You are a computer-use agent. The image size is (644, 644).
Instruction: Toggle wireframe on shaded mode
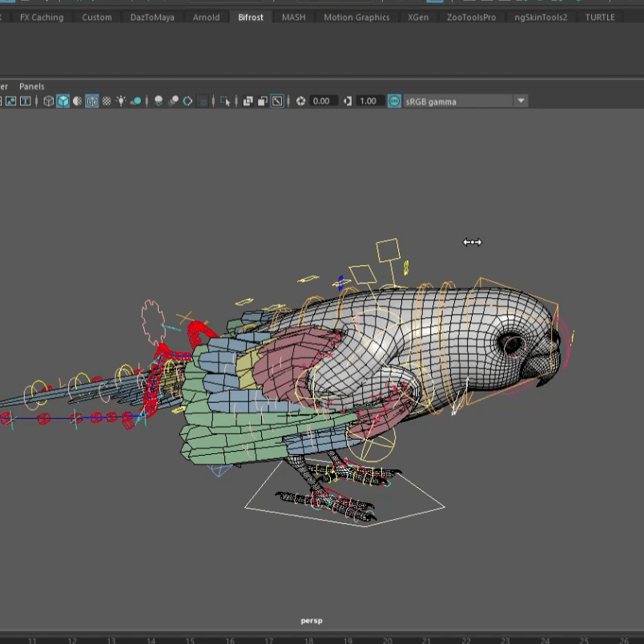point(92,101)
